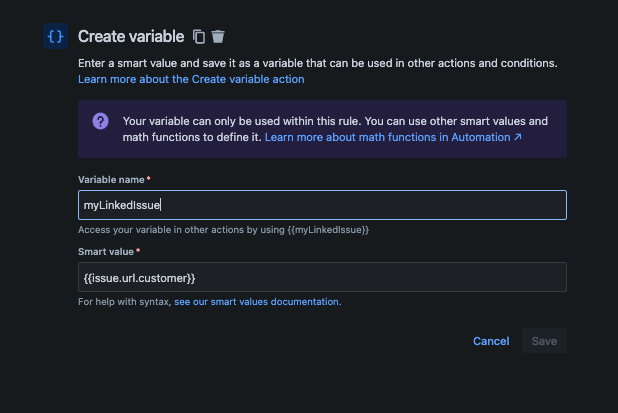Click the 'For help with syntax' text
Image resolution: width=618 pixels, height=413 pixels.
[x=125, y=302]
